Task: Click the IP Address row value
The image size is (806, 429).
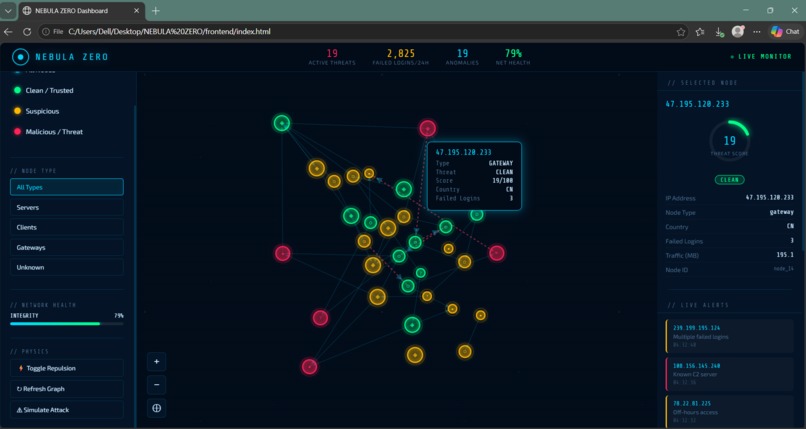Action: [x=770, y=198]
